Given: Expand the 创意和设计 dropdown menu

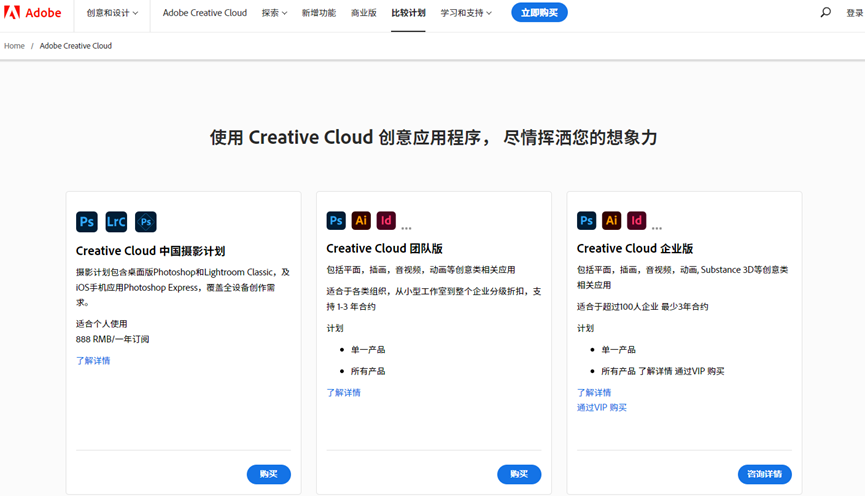Looking at the screenshot, I should pos(112,13).
